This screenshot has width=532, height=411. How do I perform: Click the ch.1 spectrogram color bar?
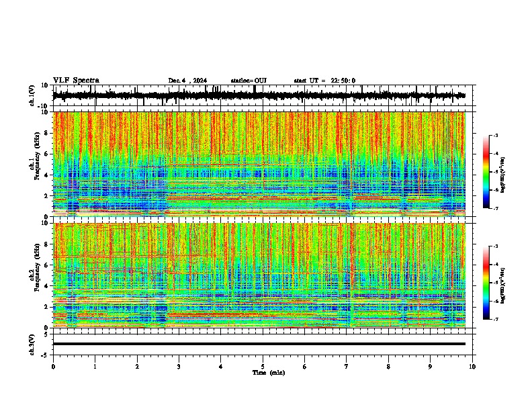click(486, 172)
